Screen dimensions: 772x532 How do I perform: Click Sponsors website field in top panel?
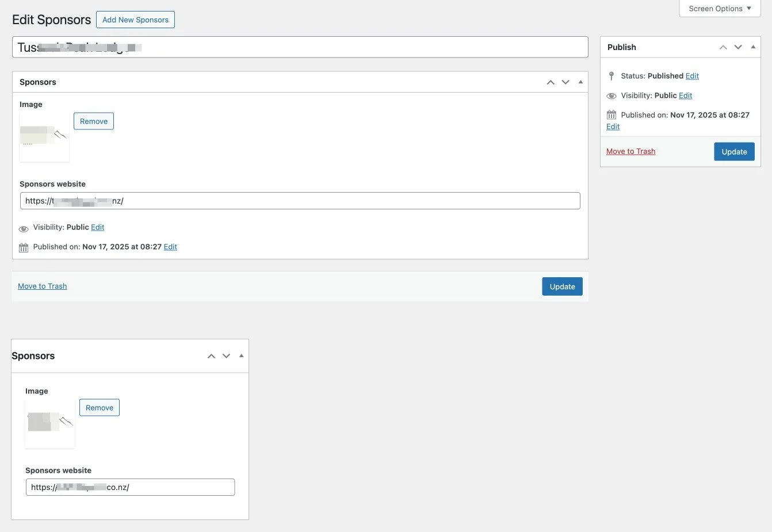click(x=300, y=201)
